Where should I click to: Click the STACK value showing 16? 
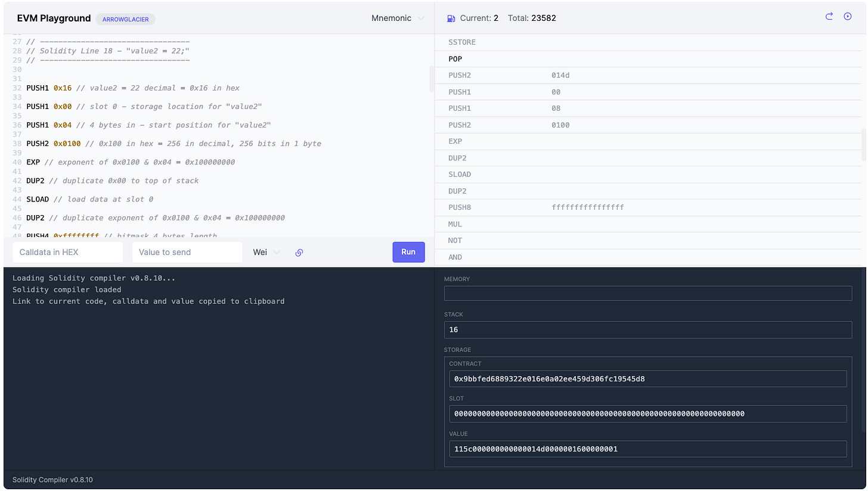[648, 330]
